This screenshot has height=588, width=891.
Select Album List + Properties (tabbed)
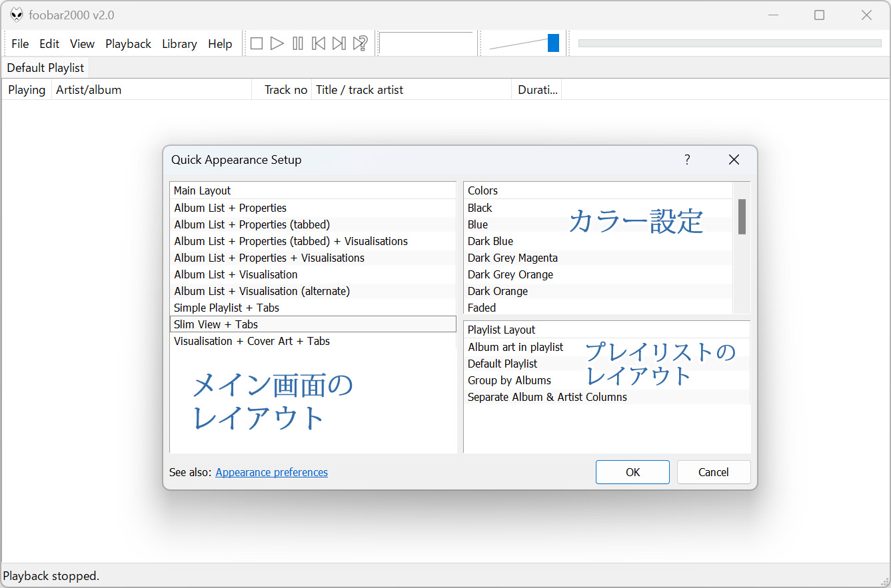click(313, 224)
